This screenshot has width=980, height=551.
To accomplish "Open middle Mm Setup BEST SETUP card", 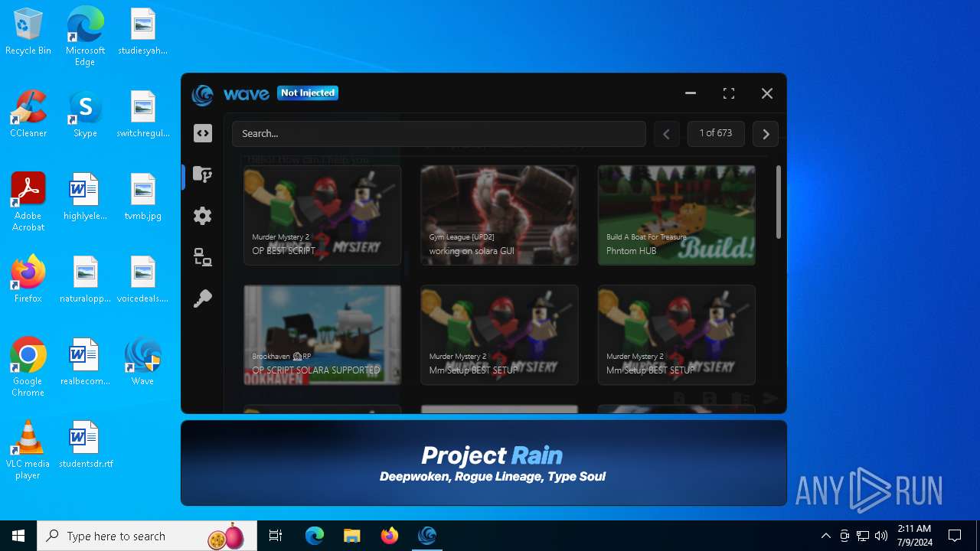I will [499, 334].
